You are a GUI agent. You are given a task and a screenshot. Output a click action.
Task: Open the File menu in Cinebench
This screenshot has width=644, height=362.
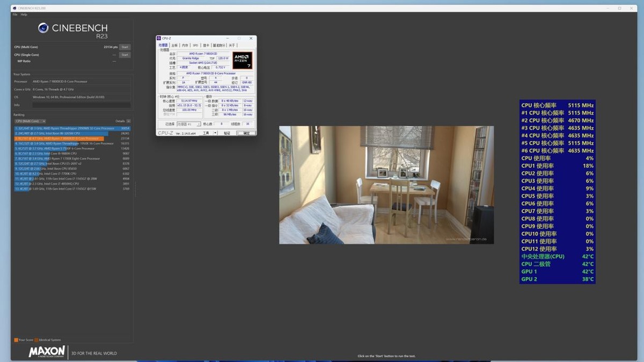[14, 15]
